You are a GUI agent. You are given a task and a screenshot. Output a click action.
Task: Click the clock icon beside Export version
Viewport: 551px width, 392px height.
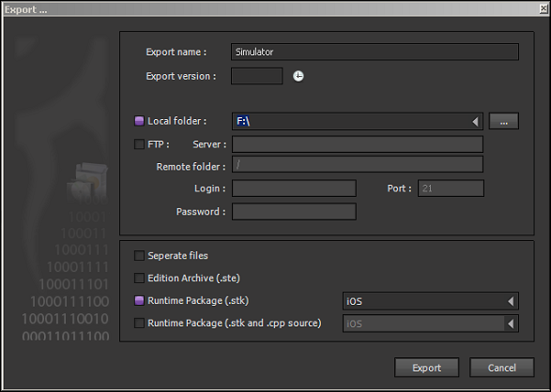tap(298, 76)
